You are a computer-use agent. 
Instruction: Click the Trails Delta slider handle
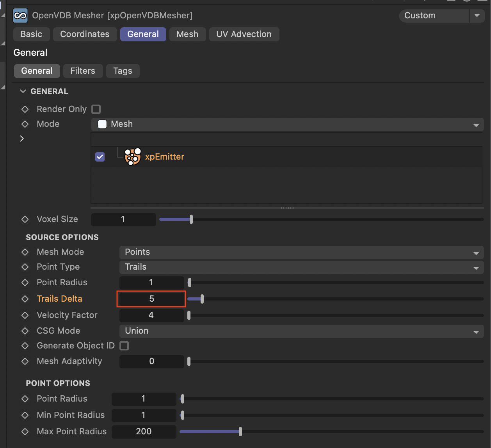click(202, 299)
